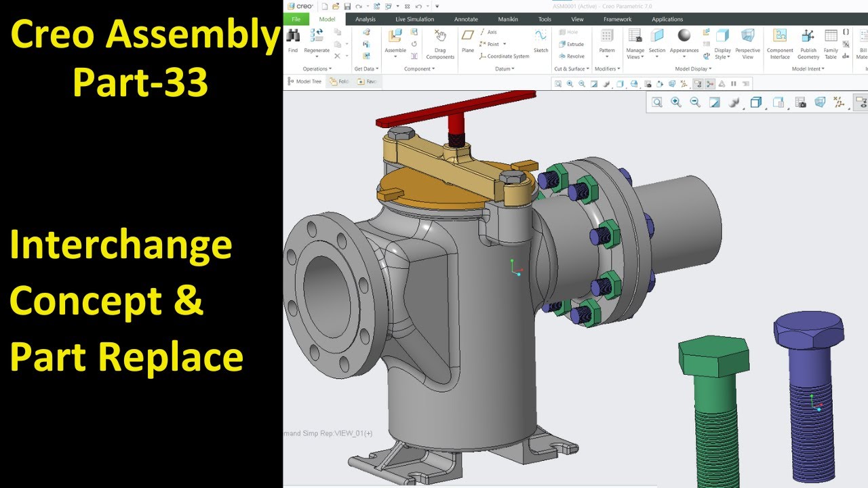Open the Folder browser panel tab
The image size is (868, 488).
coord(338,81)
